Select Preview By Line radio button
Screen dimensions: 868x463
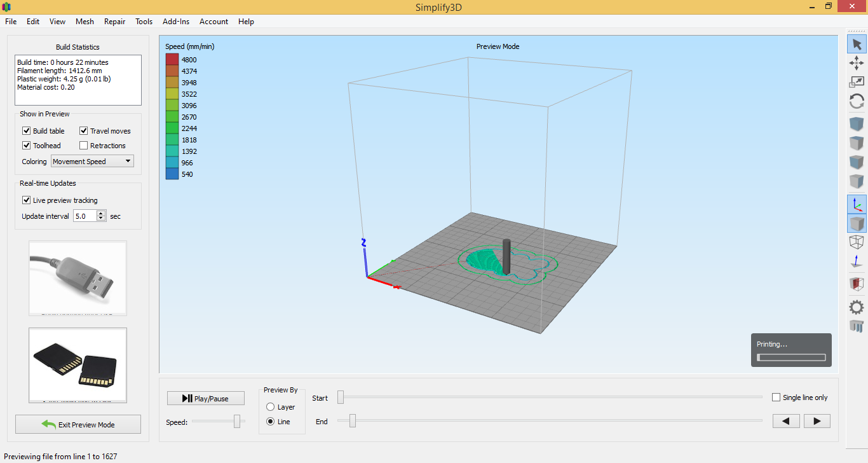271,422
